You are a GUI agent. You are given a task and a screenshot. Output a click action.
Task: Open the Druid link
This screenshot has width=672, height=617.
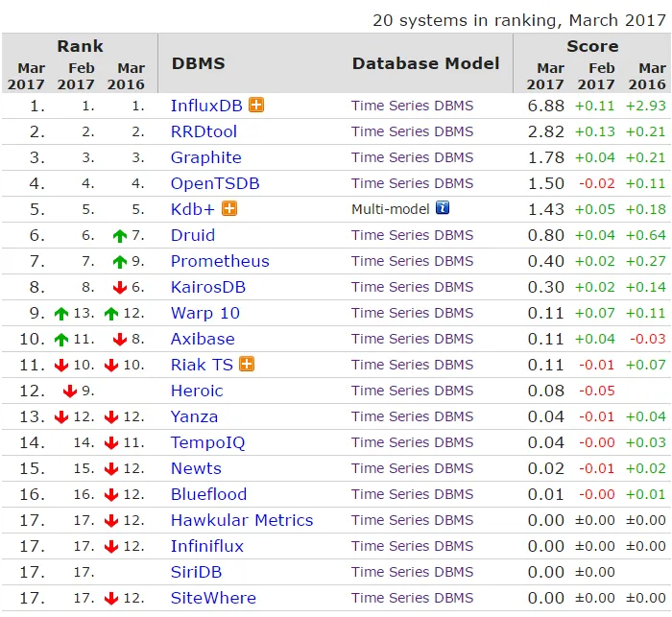(x=192, y=235)
